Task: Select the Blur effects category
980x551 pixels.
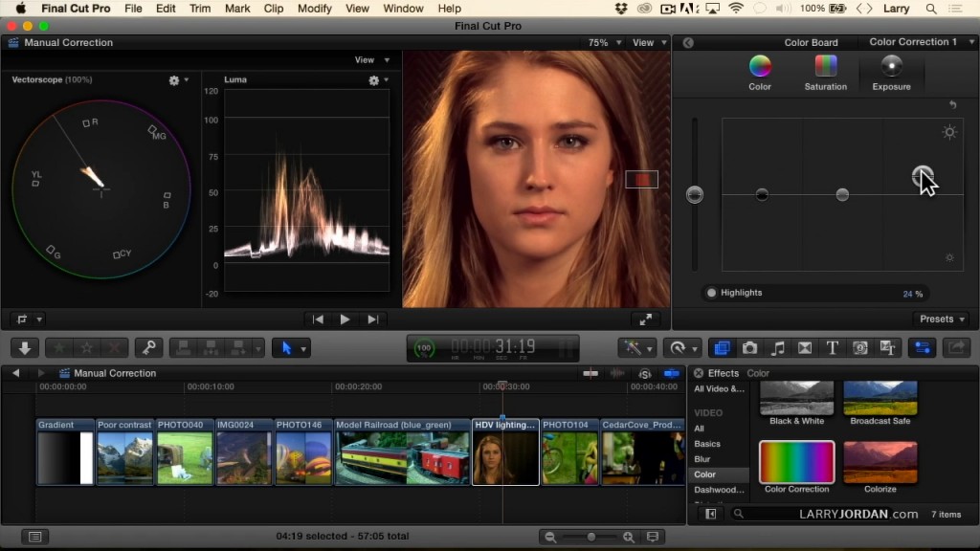Action: (x=702, y=459)
